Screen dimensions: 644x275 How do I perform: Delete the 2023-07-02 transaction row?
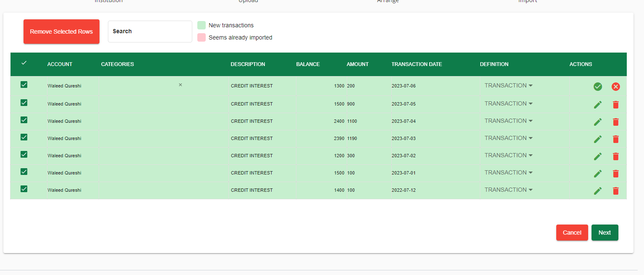615,156
